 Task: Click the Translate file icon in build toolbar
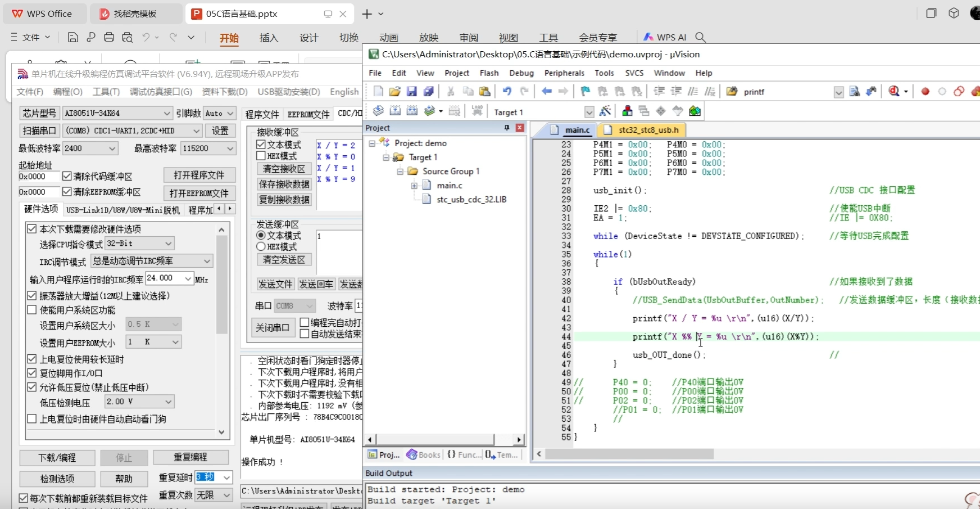(378, 111)
